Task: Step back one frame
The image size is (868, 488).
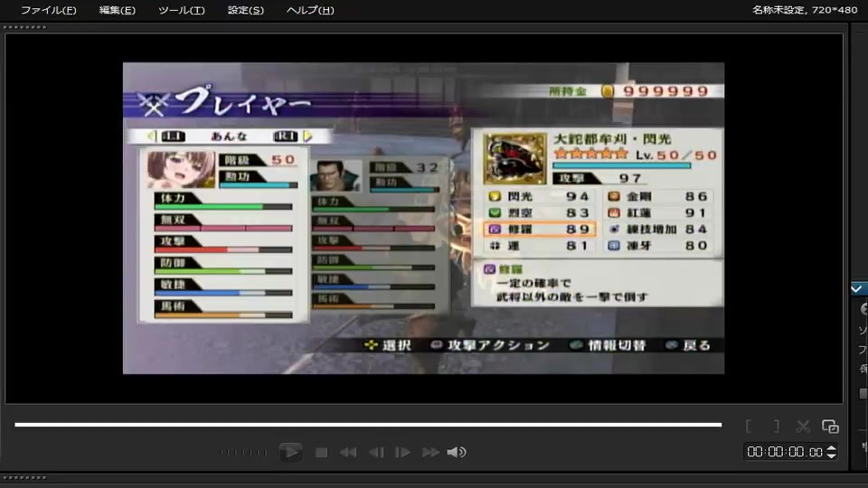Action: tap(376, 453)
